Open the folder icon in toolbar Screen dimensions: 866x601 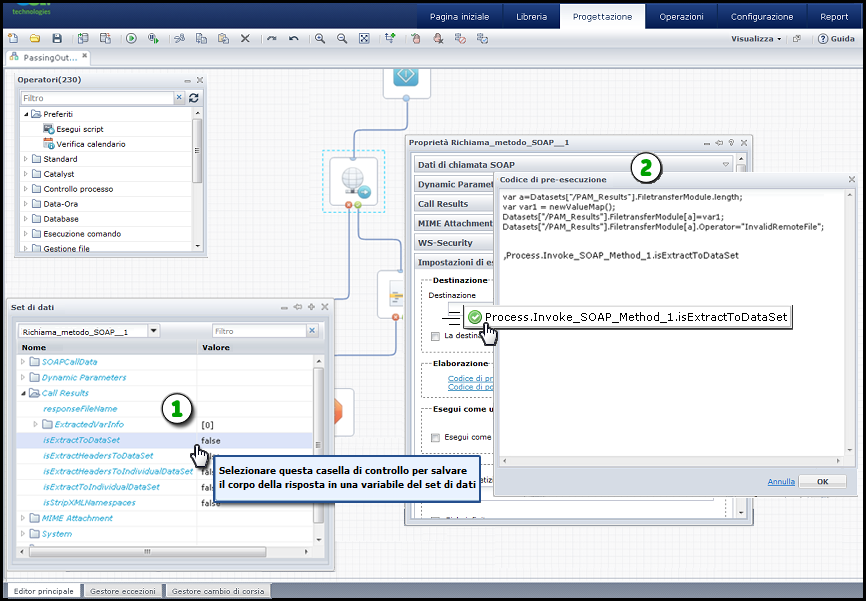34,38
